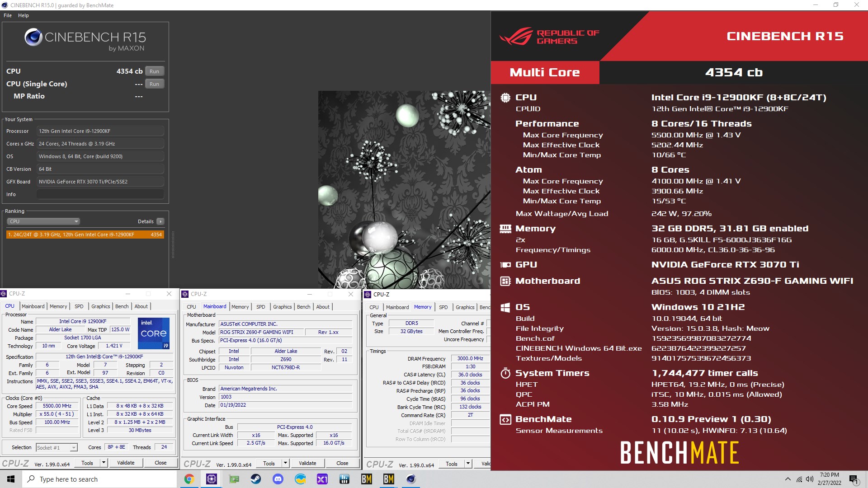Image resolution: width=868 pixels, height=488 pixels.
Task: Open Mainboard tab in third CPU-Z window
Action: tap(397, 307)
